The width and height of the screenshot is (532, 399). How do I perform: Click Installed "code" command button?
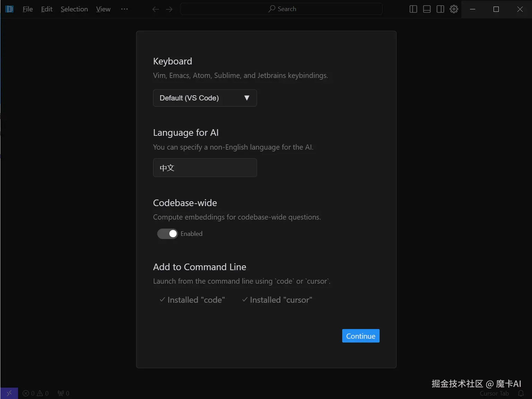192,300
